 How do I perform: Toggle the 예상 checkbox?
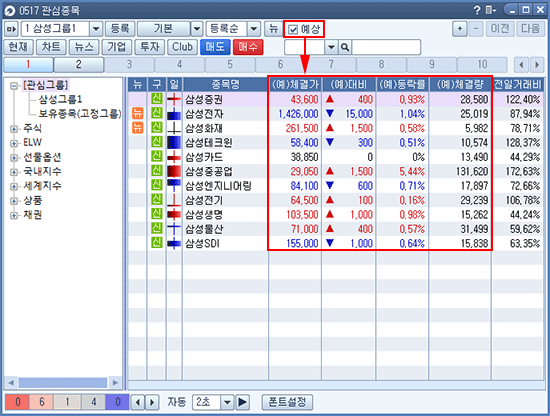click(293, 29)
